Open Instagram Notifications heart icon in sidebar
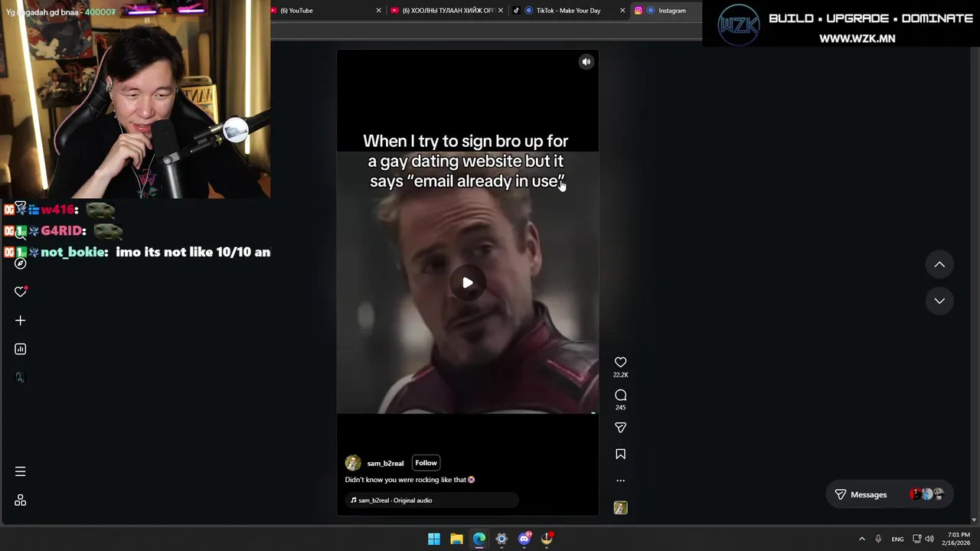The width and height of the screenshot is (980, 551). [x=21, y=292]
